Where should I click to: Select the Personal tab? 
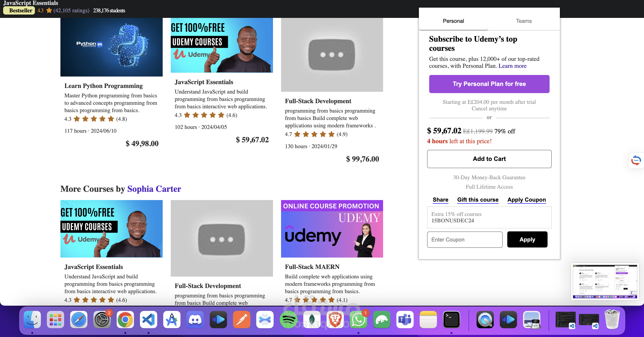coord(453,21)
